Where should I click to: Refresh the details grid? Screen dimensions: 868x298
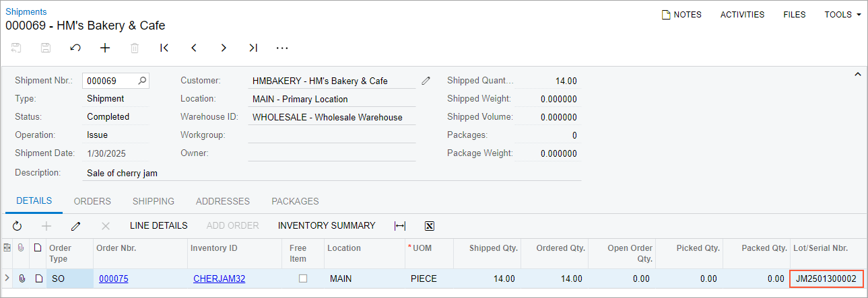(18, 226)
